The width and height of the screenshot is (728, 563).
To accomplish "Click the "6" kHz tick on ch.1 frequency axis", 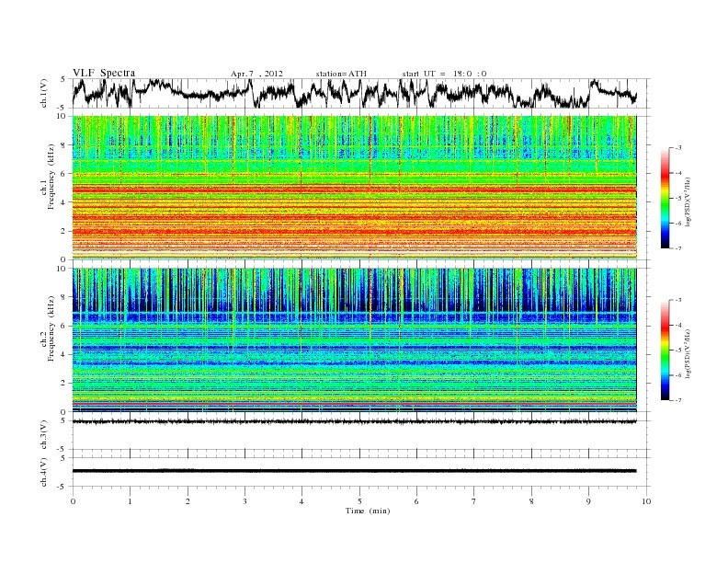I will pos(63,173).
